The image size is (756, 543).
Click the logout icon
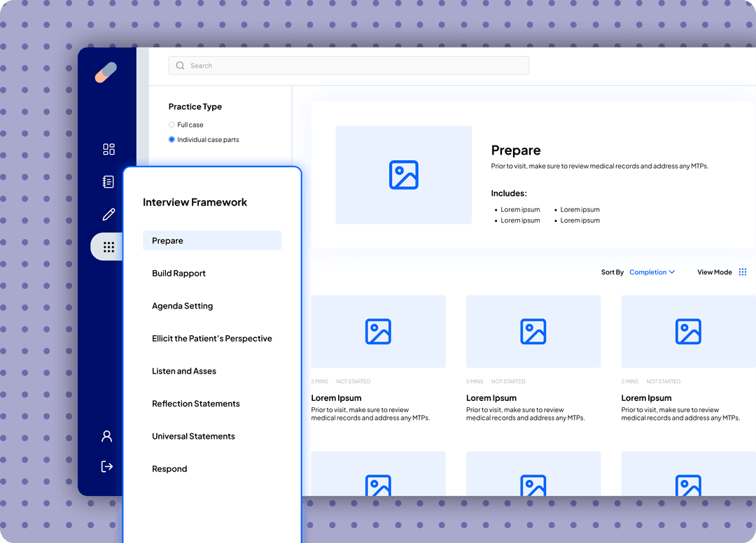pos(107,466)
